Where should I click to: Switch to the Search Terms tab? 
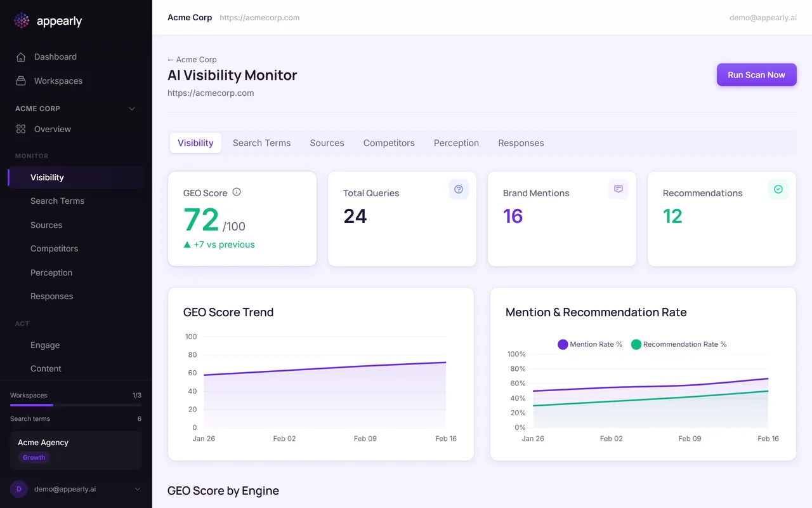click(x=261, y=143)
